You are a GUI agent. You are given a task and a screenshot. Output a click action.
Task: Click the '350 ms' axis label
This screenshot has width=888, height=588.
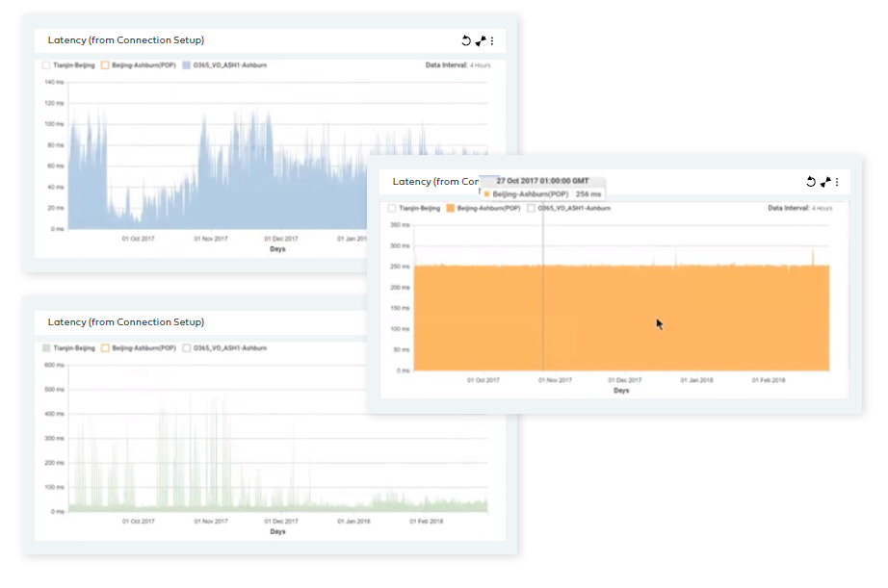[400, 225]
